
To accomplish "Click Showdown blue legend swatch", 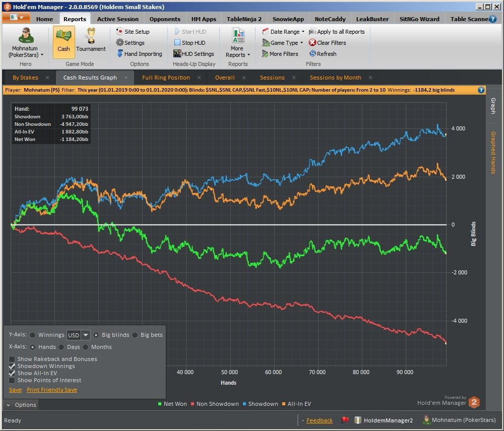I will coord(244,404).
